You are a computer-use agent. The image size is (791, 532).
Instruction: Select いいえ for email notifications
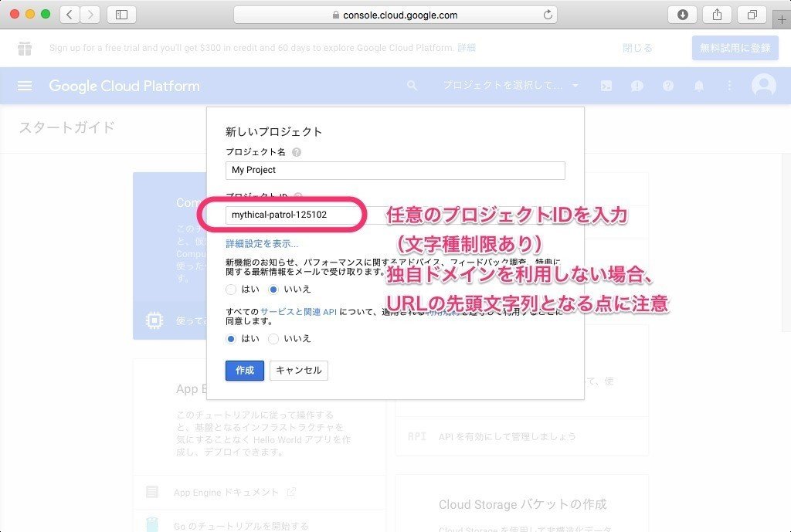[x=273, y=290]
